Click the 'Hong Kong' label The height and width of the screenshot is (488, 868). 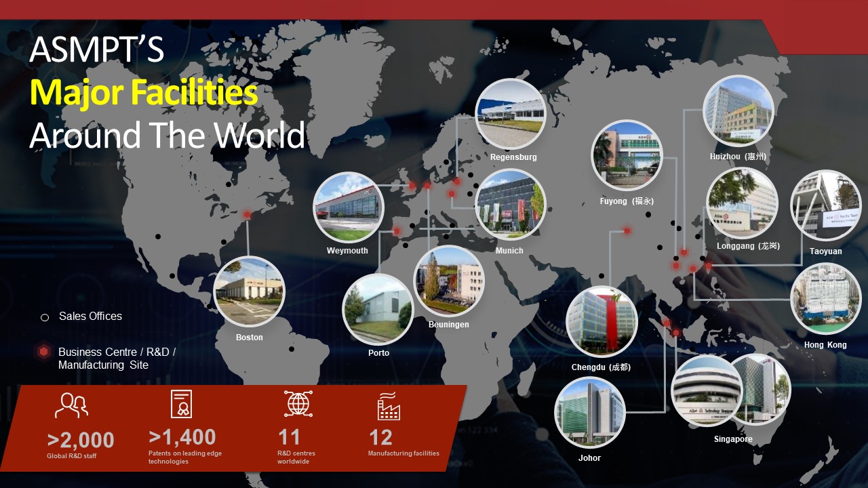(x=825, y=345)
